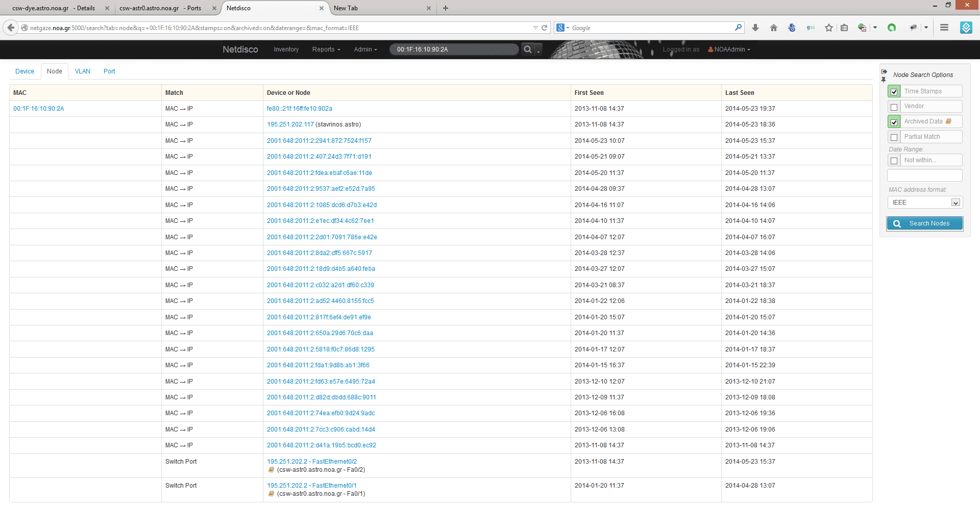Image resolution: width=980 pixels, height=506 pixels.
Task: Click the blue seahorse toolbar icon
Action: tap(792, 28)
